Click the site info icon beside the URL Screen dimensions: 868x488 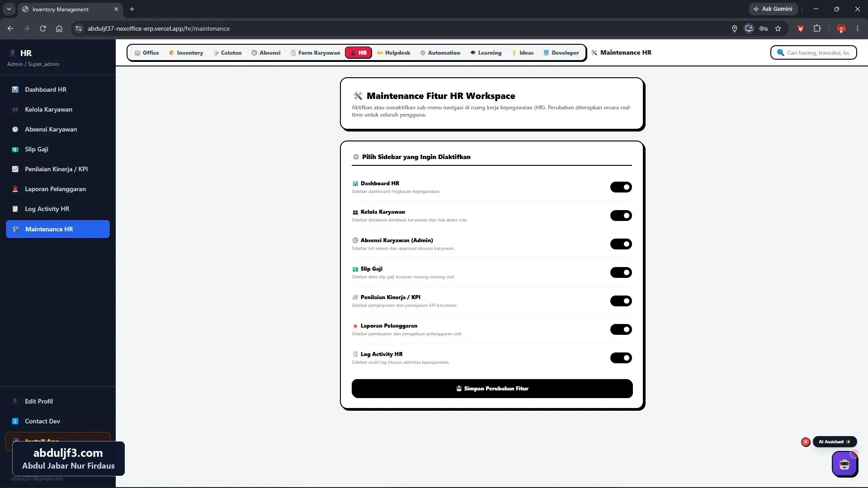pos(79,28)
